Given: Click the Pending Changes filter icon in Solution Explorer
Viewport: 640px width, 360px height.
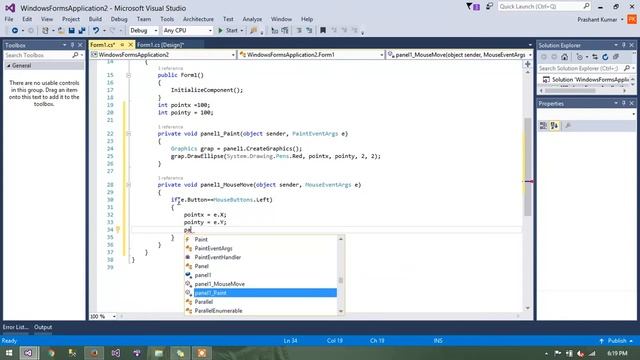Looking at the screenshot, I should point(580,57).
